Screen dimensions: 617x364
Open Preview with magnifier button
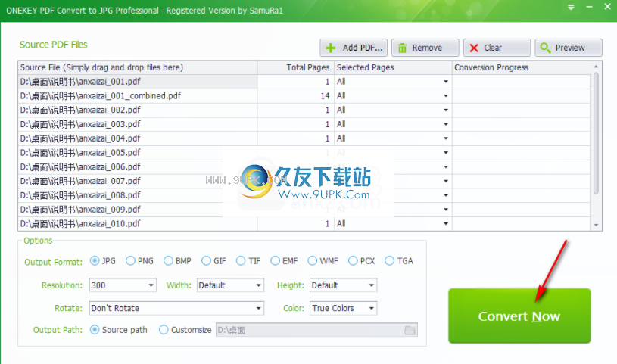point(569,48)
